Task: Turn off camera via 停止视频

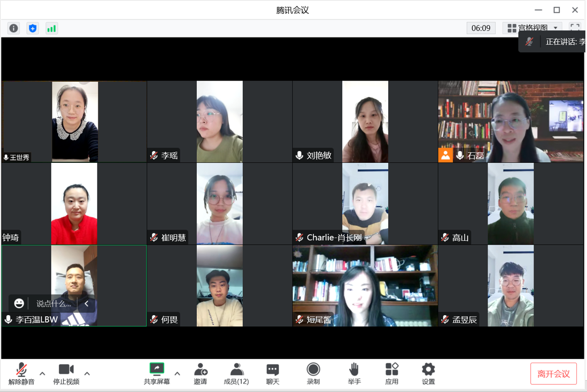Action: [66, 373]
